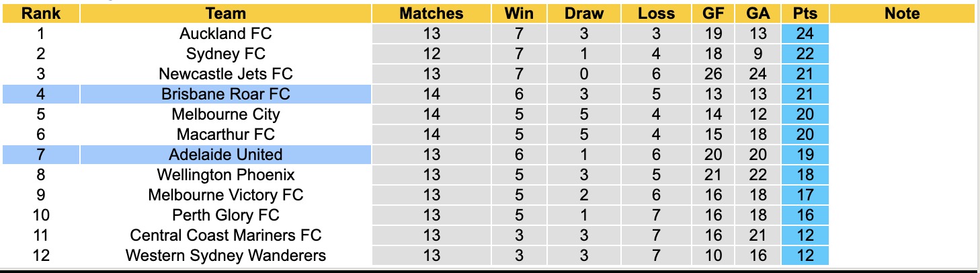The height and width of the screenshot is (273, 980).
Task: Click the Team column header
Action: click(x=226, y=13)
